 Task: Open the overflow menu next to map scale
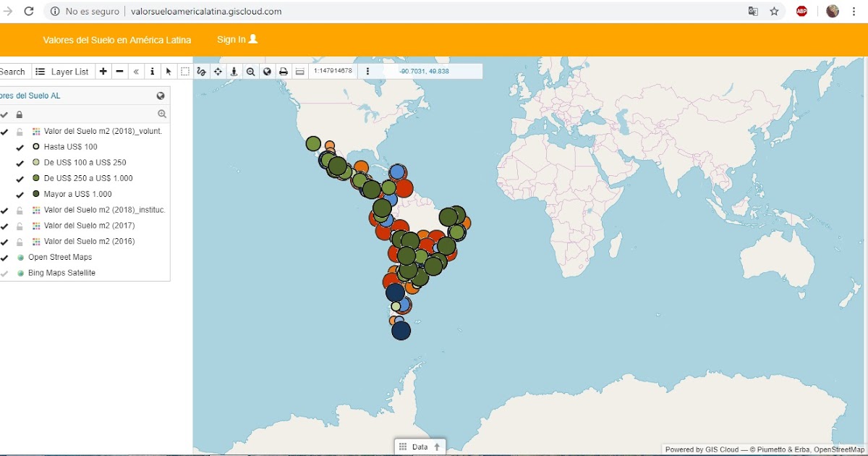(367, 72)
